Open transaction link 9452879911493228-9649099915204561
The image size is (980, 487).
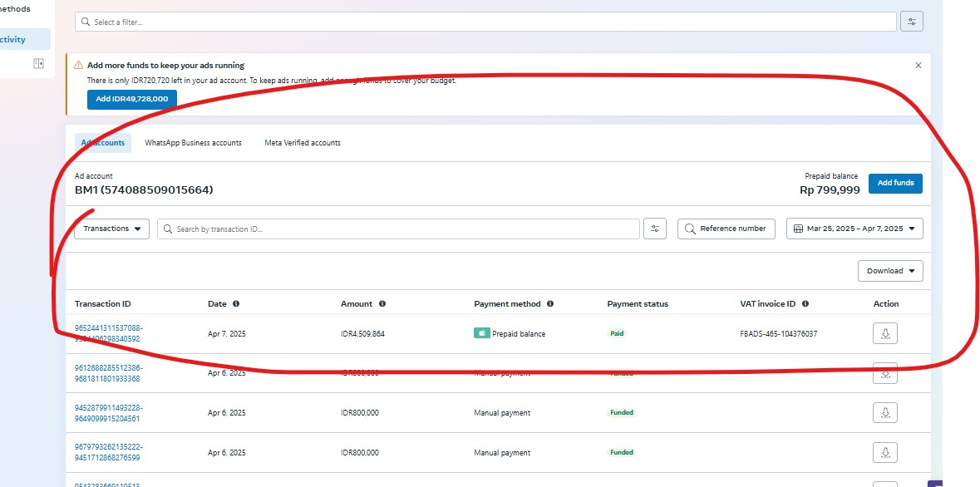109,413
